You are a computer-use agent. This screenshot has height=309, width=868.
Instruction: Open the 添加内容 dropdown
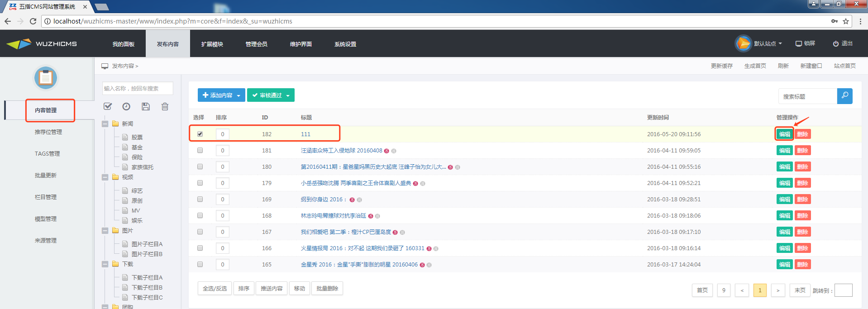(221, 95)
